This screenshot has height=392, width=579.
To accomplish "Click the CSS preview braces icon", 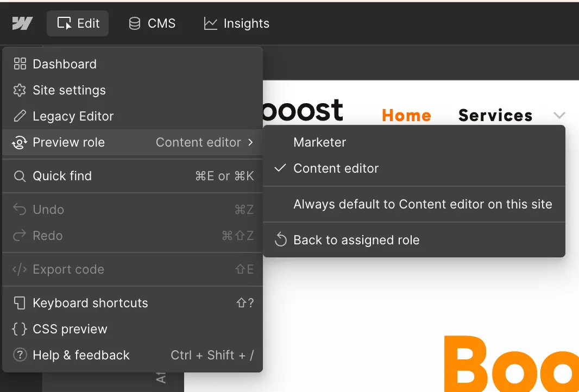I will 20,329.
